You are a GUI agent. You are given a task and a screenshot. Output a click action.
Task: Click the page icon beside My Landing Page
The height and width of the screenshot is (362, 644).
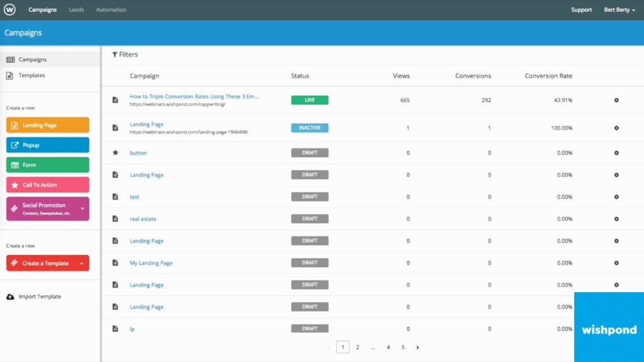[x=116, y=263]
